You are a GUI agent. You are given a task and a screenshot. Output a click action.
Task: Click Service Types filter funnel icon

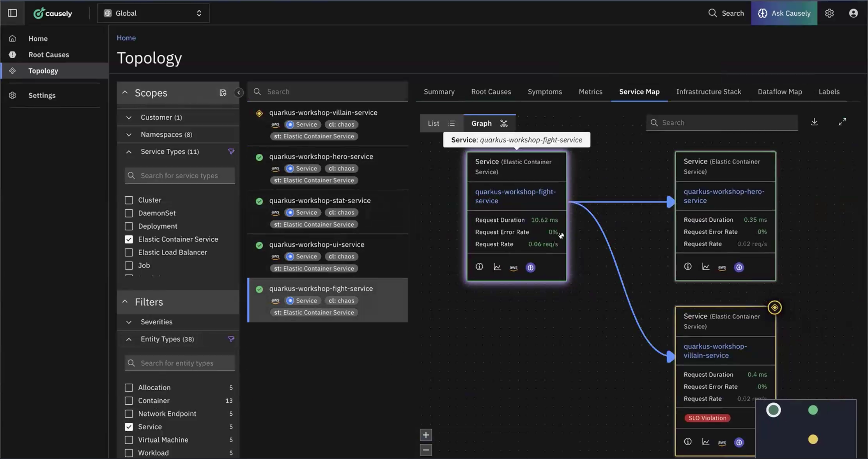pyautogui.click(x=231, y=151)
